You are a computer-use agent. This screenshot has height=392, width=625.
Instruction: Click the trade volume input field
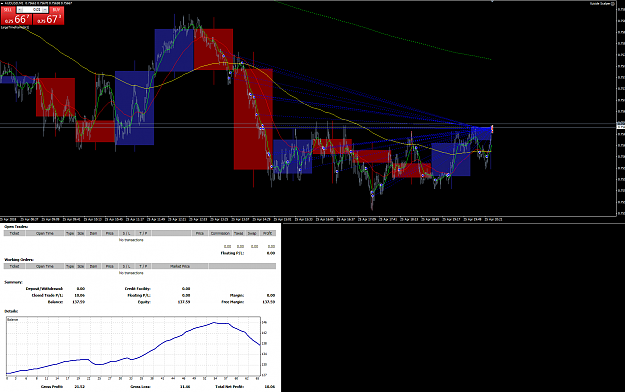[x=33, y=10]
